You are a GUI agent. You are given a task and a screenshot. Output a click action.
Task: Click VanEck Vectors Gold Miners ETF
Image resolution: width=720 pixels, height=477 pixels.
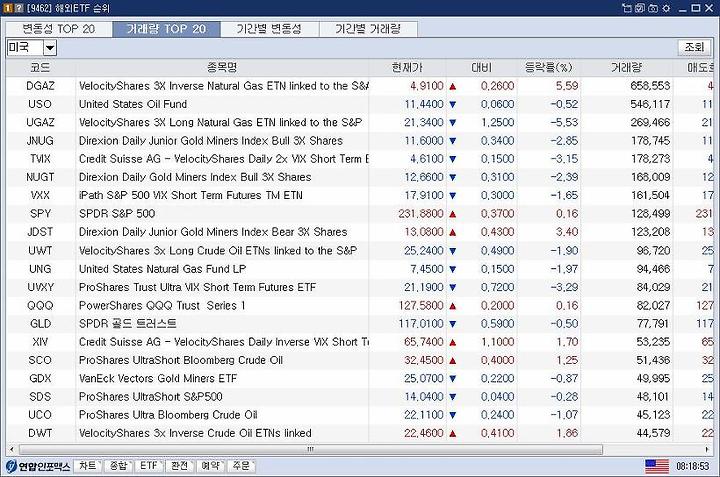click(x=158, y=379)
